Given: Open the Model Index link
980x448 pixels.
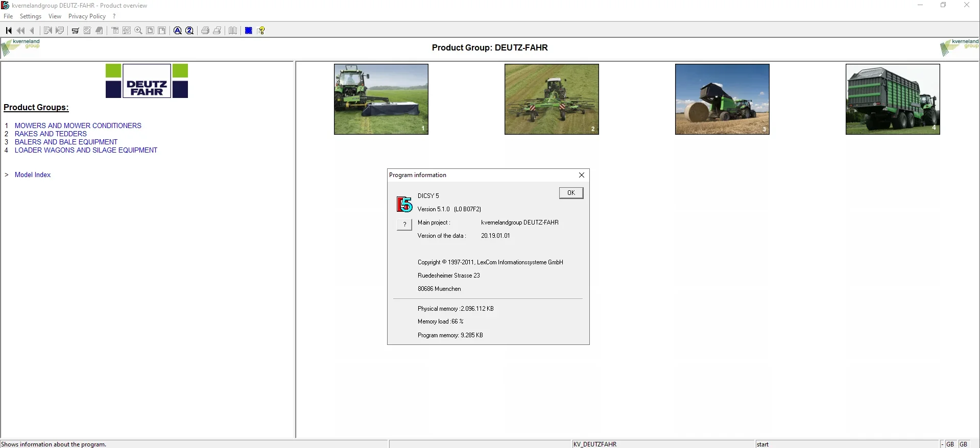Looking at the screenshot, I should point(33,175).
